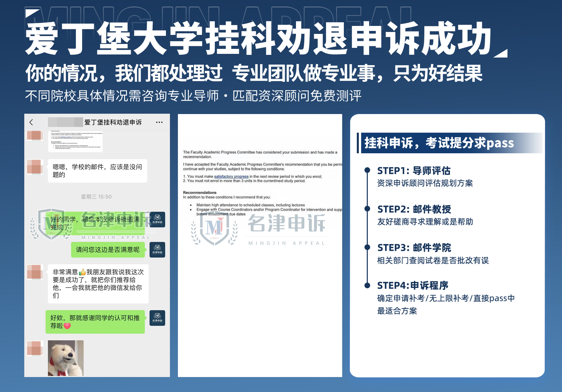
Task: Click the MJ shield logo on the document
Action: tap(214, 228)
